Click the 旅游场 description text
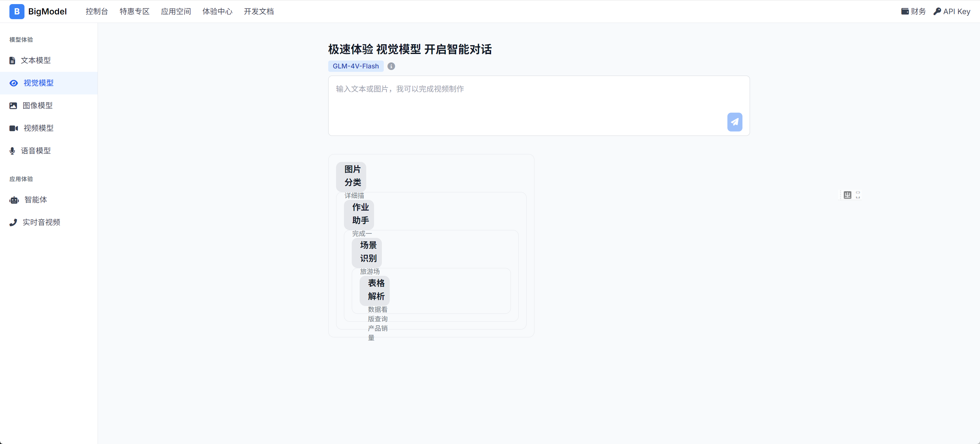 tap(370, 272)
